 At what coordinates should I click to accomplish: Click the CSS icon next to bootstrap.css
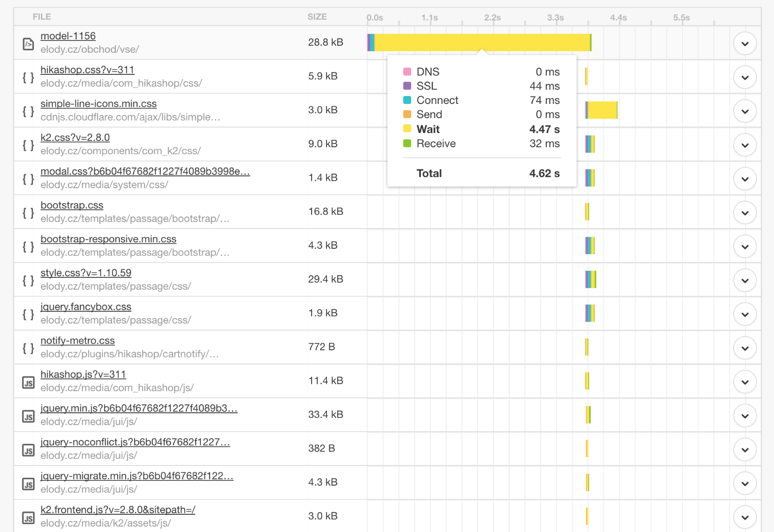pyautogui.click(x=29, y=213)
